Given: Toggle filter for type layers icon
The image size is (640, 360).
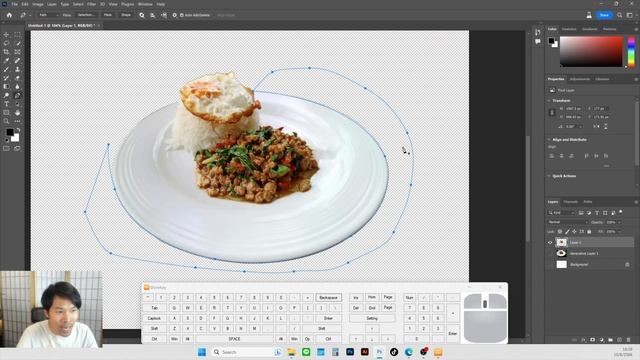Looking at the screenshot, I should click(x=597, y=213).
